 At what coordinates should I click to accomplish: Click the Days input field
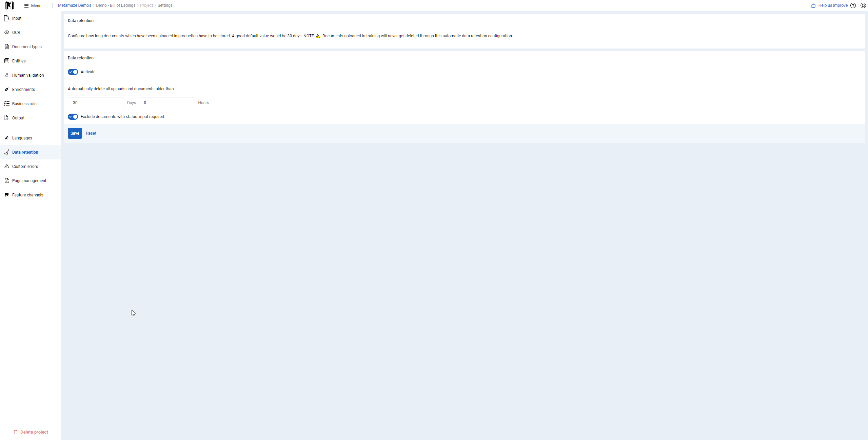tap(96, 103)
